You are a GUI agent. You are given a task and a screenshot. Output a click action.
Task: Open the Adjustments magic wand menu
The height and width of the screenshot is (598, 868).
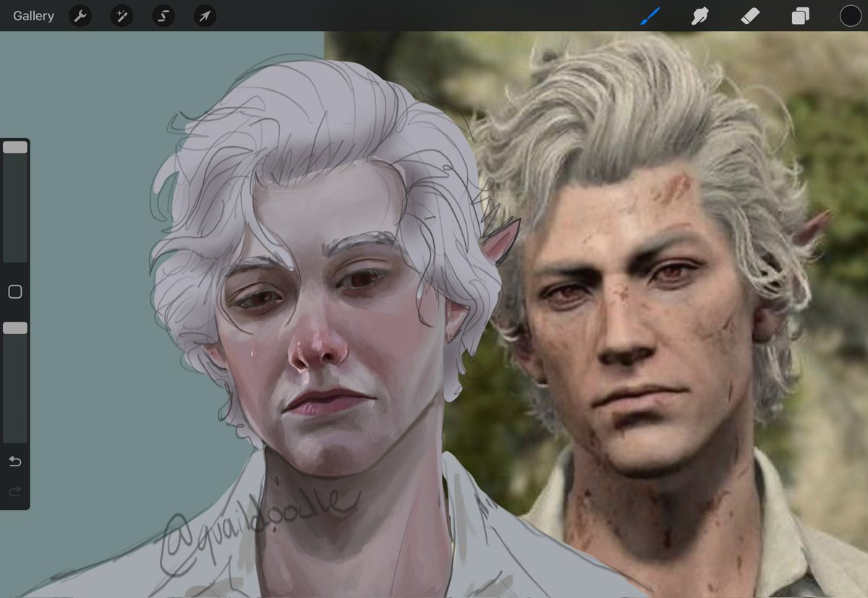tap(122, 16)
